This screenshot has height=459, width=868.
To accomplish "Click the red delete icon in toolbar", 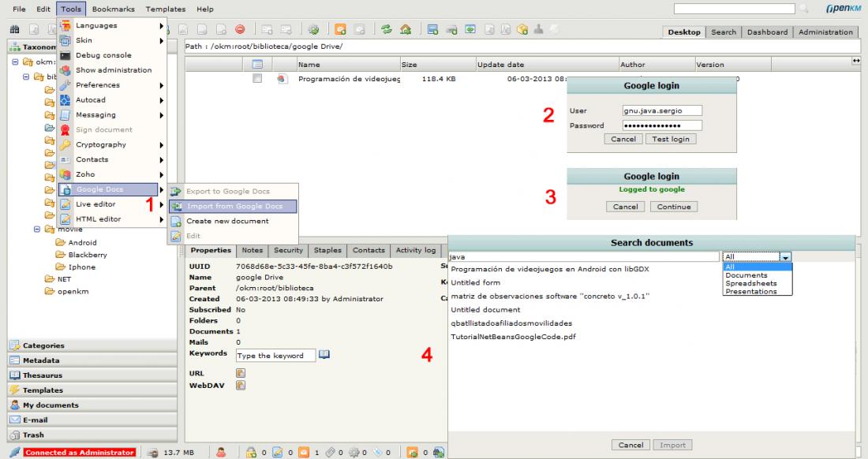I will pyautogui.click(x=240, y=29).
